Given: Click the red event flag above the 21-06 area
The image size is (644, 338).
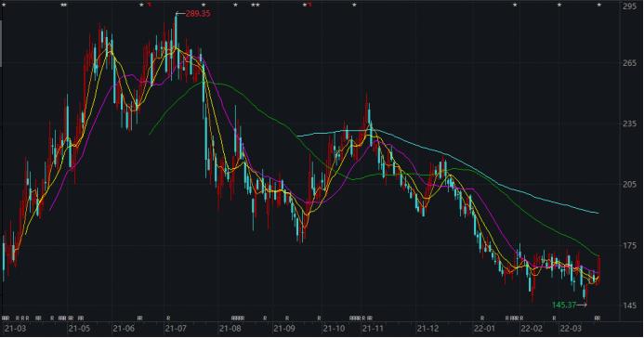Looking at the screenshot, I should (x=150, y=5).
